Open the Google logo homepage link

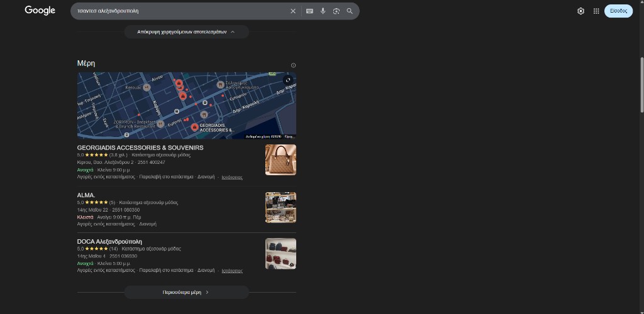[40, 11]
